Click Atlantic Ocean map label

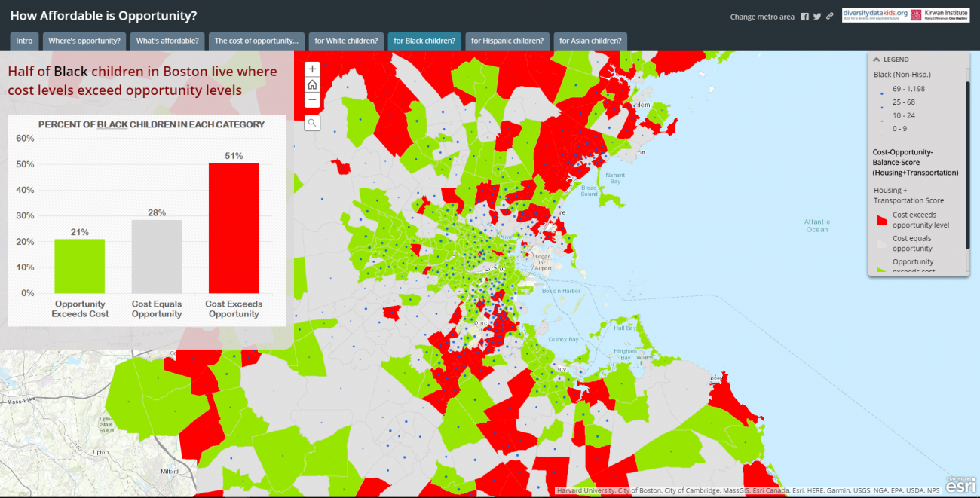817,225
